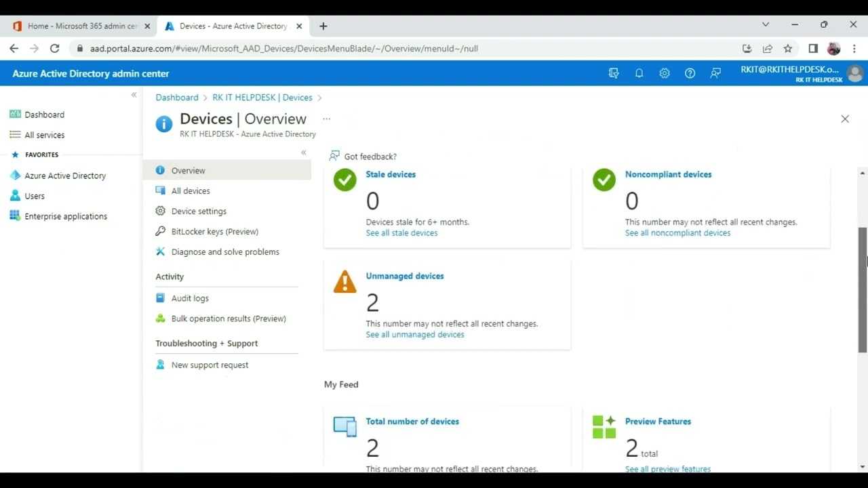Viewport: 868px width, 488px height.
Task: Open the Total number of devices title
Action: pyautogui.click(x=412, y=421)
